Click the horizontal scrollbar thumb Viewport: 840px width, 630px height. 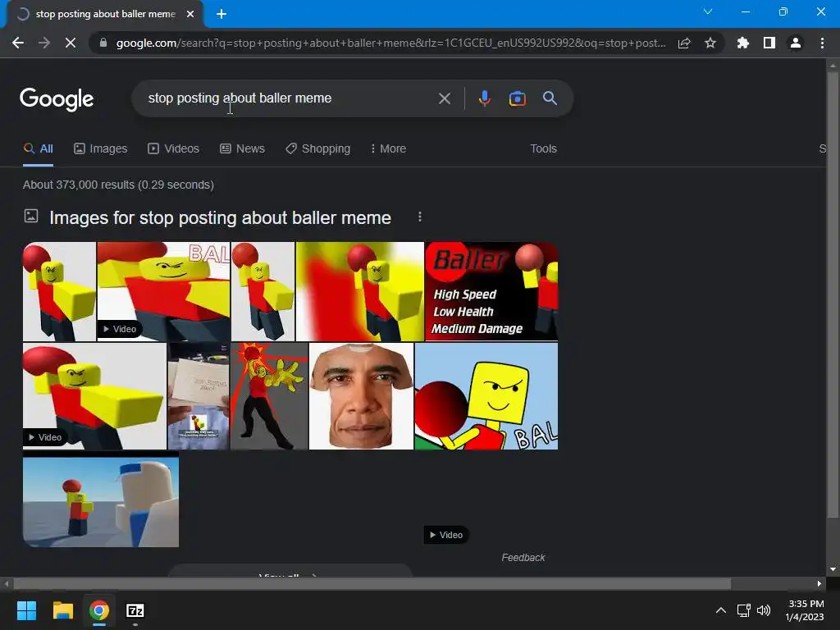[372, 583]
